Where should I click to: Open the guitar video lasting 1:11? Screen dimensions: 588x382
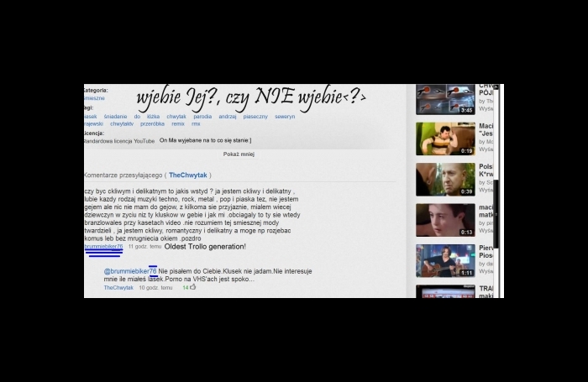[x=445, y=260]
